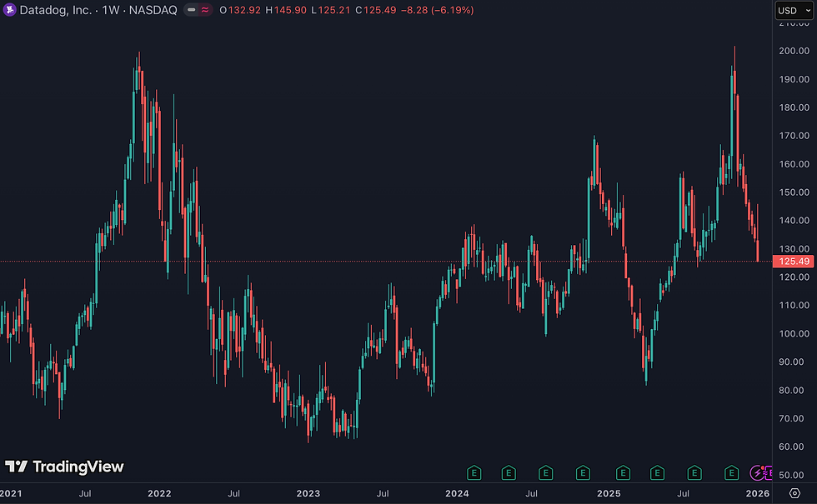Click the 200.00 level on price scale
Viewport: 817px width, 504px height.
pyautogui.click(x=794, y=51)
